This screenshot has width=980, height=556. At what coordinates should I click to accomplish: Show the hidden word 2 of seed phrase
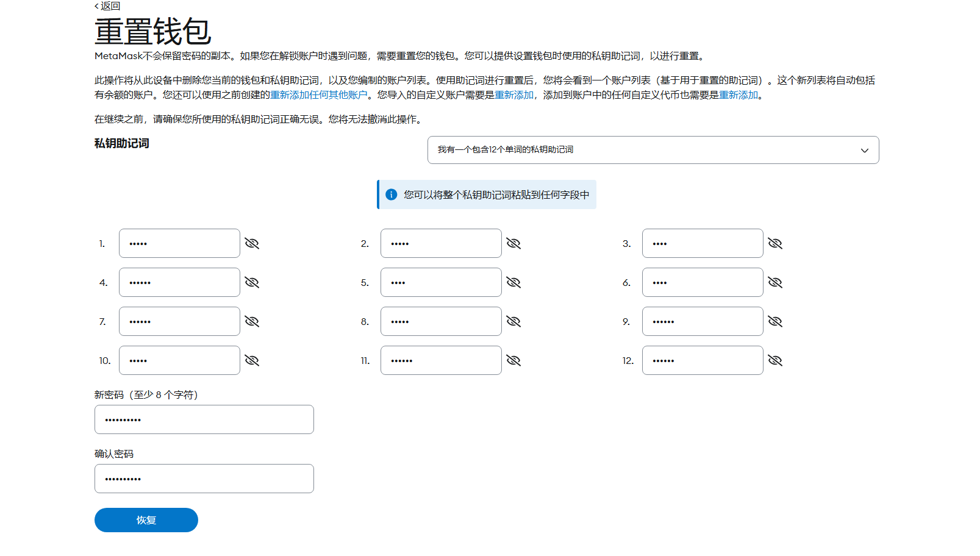[513, 243]
